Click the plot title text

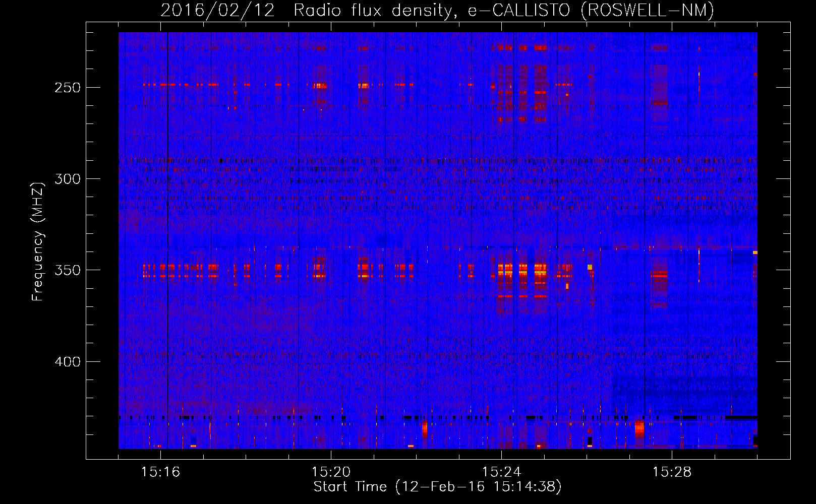coord(437,11)
